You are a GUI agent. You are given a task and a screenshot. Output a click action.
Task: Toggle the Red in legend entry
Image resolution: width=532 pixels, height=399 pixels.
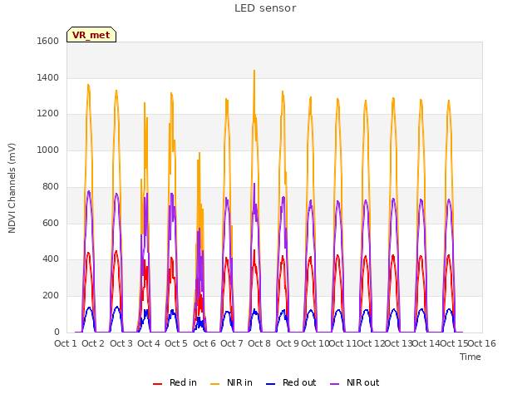pyautogui.click(x=175, y=382)
